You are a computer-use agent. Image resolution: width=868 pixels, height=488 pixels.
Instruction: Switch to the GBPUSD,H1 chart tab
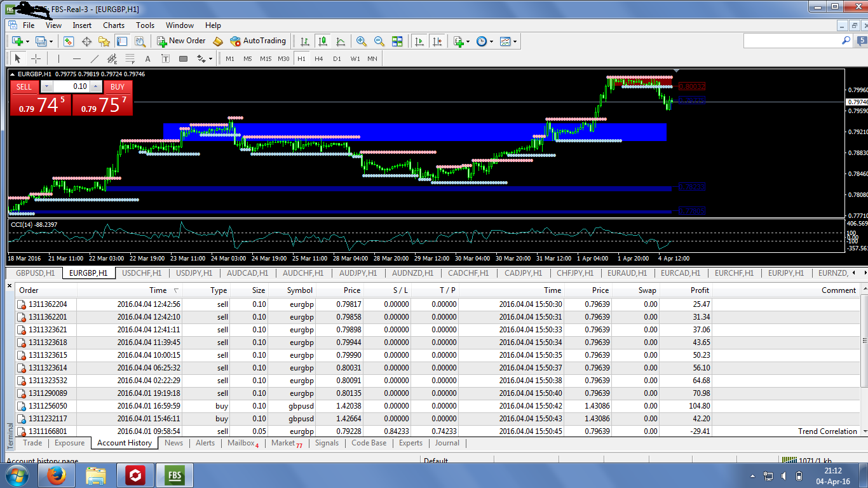pos(35,273)
